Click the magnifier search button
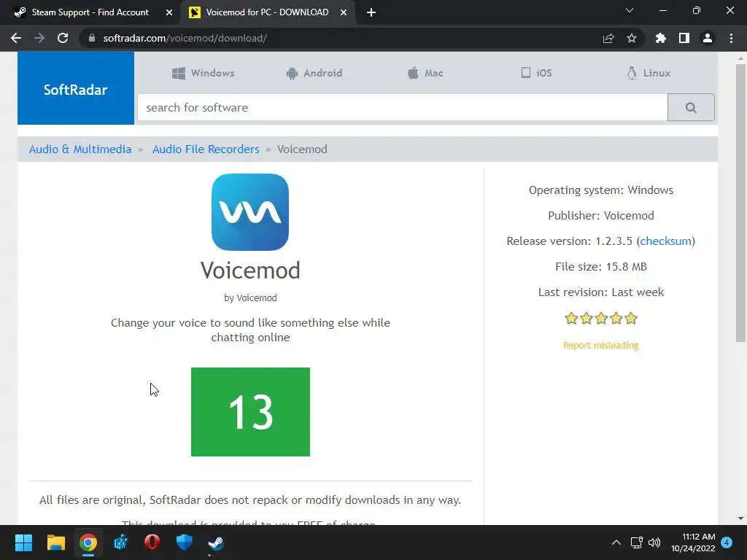This screenshot has width=747, height=560. (x=691, y=108)
